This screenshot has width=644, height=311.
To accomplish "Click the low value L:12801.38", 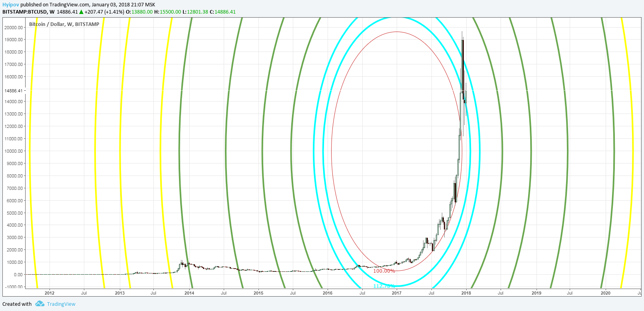I will (195, 12).
